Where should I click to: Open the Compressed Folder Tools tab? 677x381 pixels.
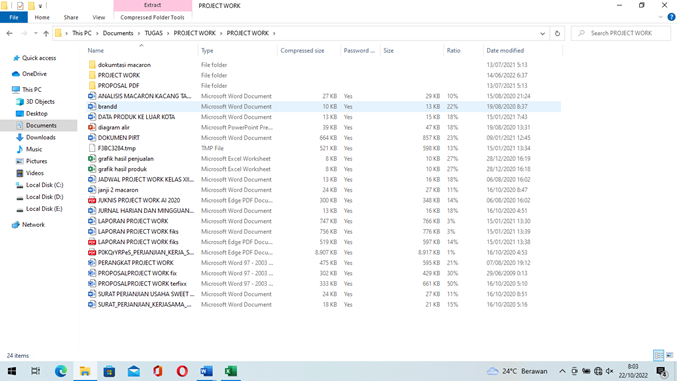[x=152, y=17]
